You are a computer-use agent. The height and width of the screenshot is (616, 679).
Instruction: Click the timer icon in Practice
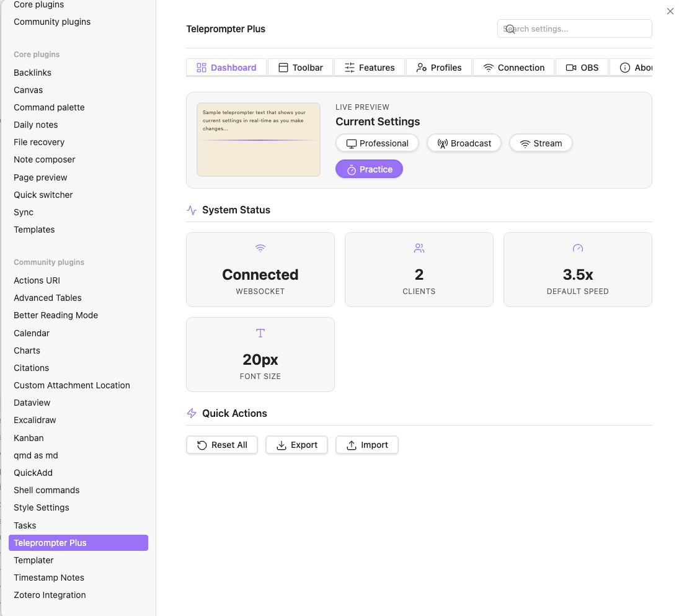click(352, 170)
